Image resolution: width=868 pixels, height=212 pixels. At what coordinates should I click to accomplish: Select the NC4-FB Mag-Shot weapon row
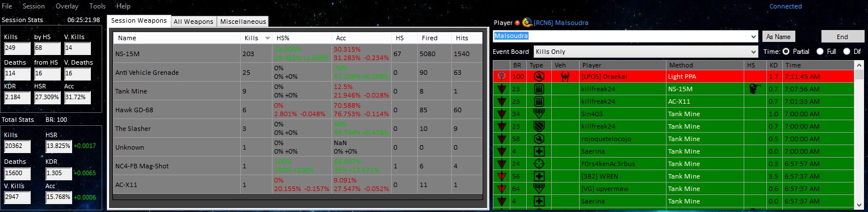(x=298, y=166)
